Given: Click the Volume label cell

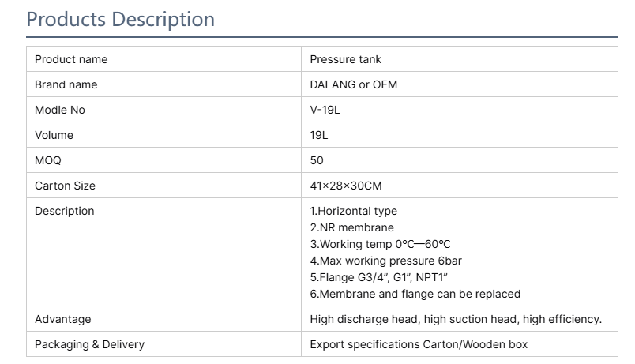Looking at the screenshot, I should point(54,135).
